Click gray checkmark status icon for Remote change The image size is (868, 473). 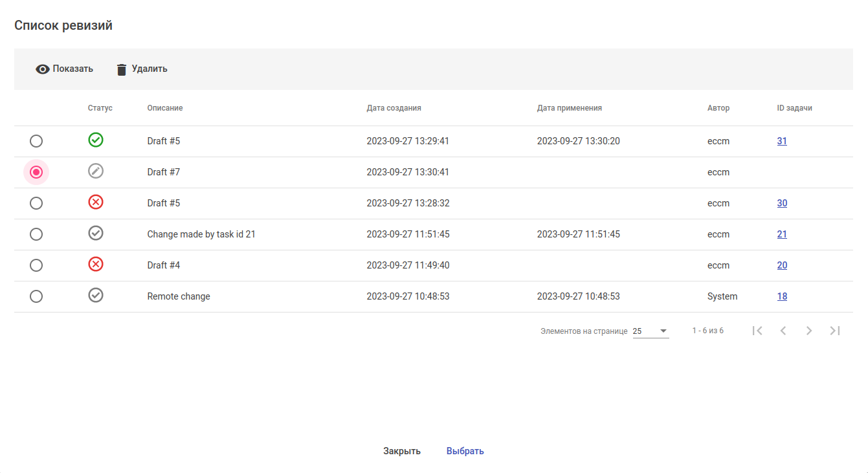click(x=96, y=295)
